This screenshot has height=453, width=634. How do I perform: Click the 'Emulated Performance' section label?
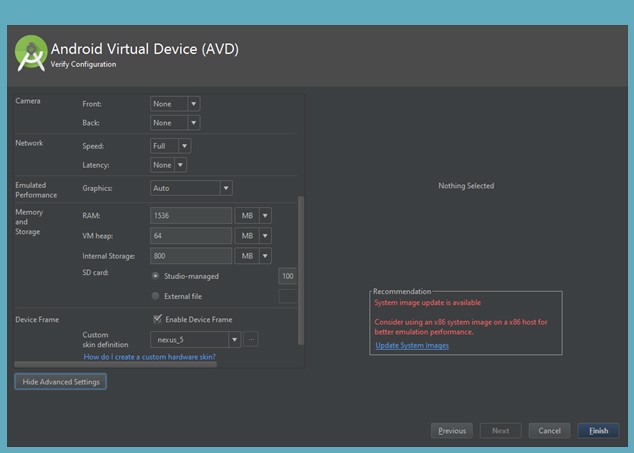(36, 190)
